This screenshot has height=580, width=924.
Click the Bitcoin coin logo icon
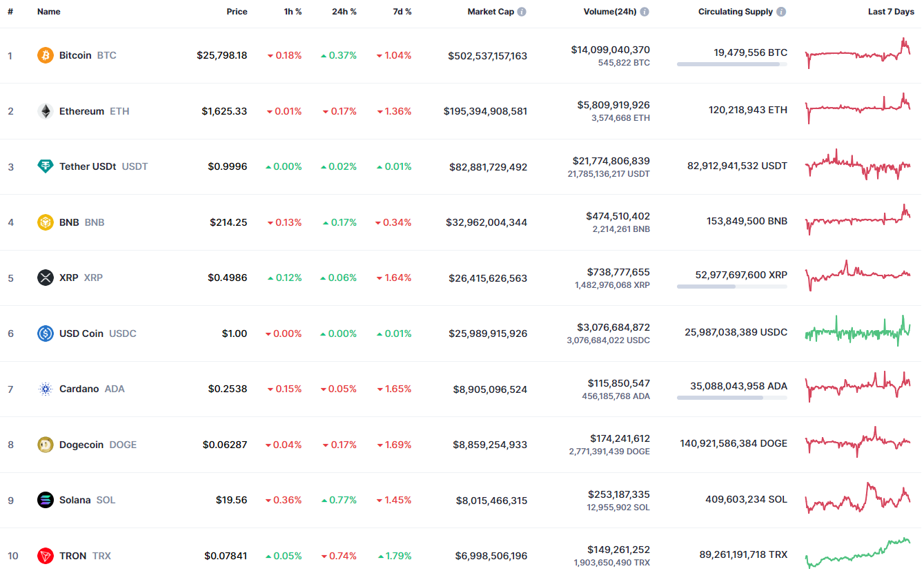46,55
